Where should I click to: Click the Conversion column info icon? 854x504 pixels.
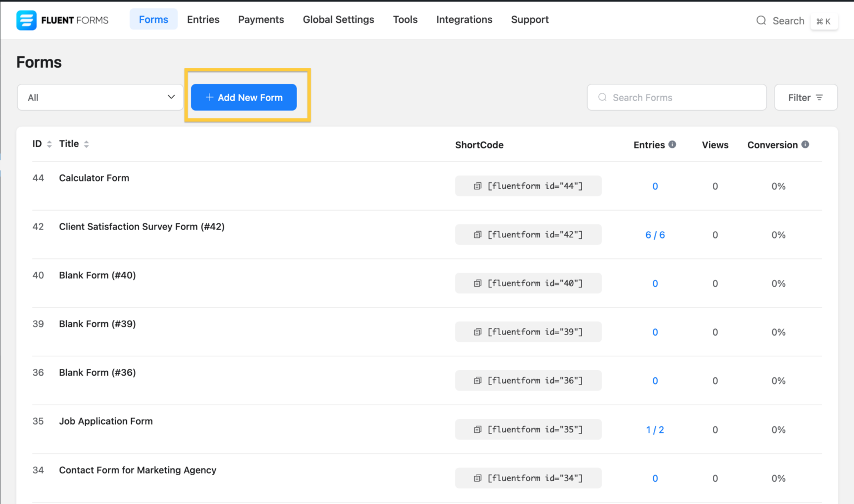[805, 144]
